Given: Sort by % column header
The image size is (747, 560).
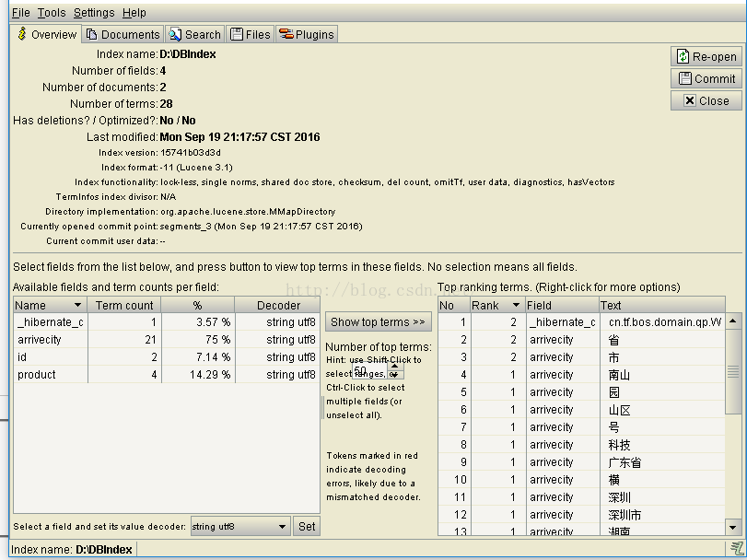Looking at the screenshot, I should tap(198, 305).
